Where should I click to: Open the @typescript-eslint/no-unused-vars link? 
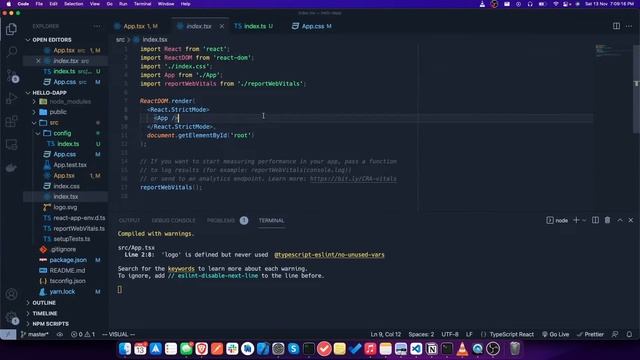[x=329, y=255]
